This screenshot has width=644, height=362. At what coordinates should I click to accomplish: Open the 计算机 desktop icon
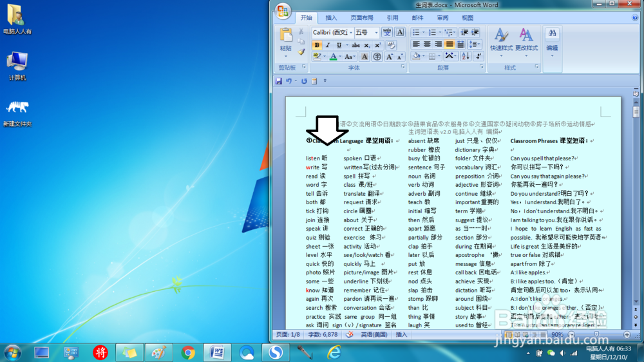[x=17, y=66]
